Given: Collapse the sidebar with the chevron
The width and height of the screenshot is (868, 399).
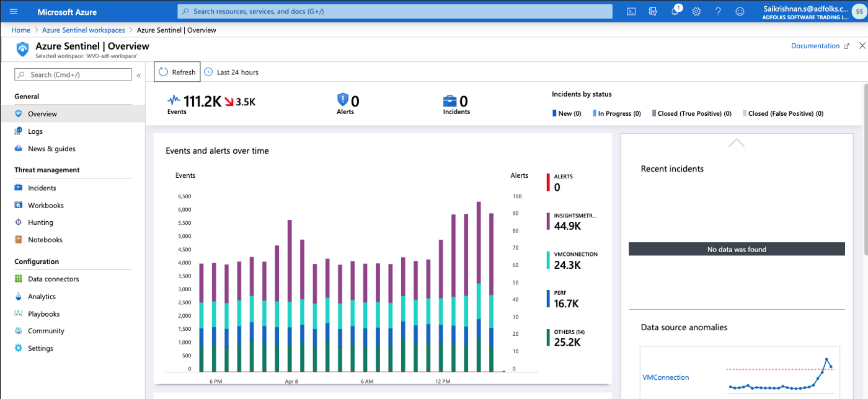Looking at the screenshot, I should pyautogui.click(x=138, y=75).
